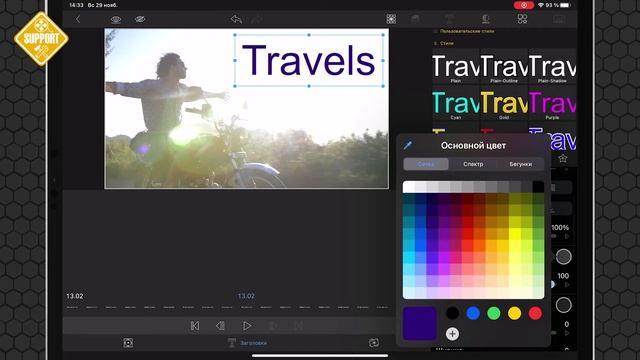Choose the yellow saved color dot
The height and width of the screenshot is (360, 640).
tap(515, 313)
